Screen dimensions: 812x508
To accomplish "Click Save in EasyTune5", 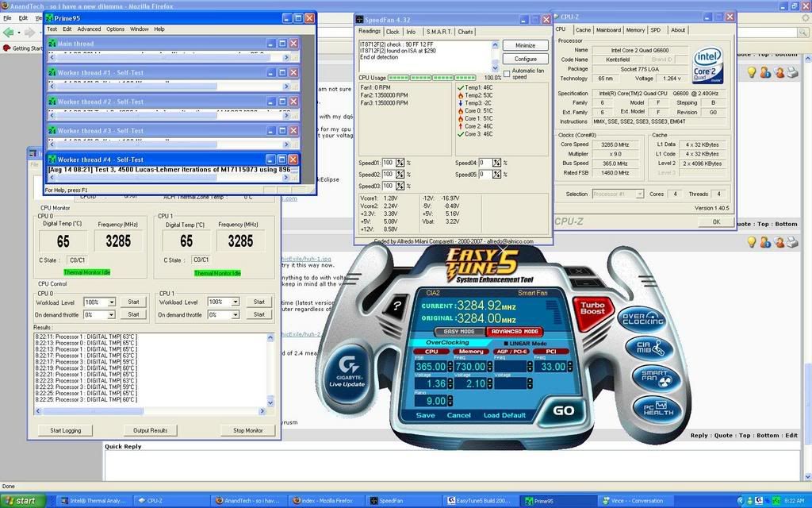I will pyautogui.click(x=425, y=415).
